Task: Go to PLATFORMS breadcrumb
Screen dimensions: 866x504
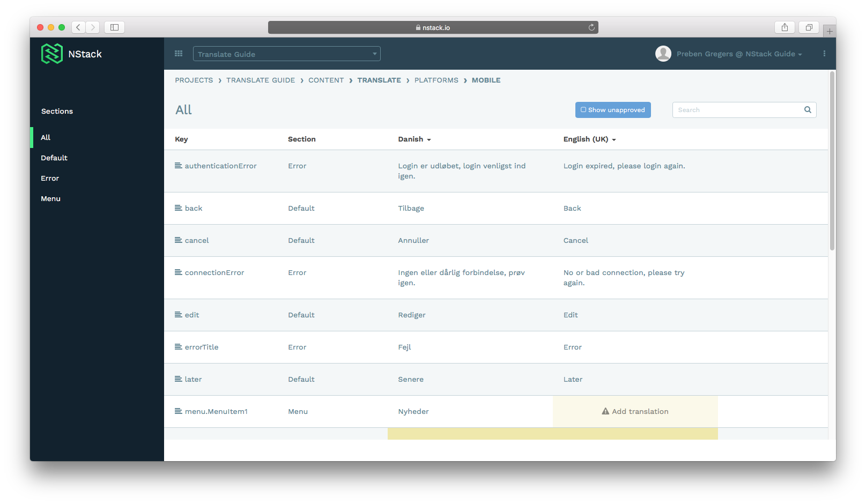Action: tap(436, 80)
